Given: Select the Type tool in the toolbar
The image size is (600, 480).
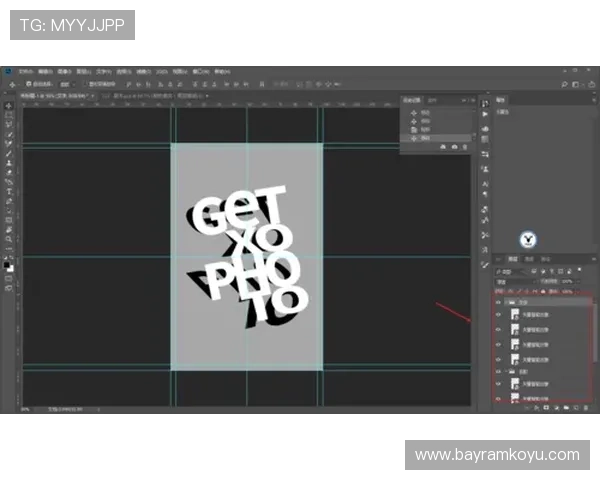Looking at the screenshot, I should pos(9,191).
